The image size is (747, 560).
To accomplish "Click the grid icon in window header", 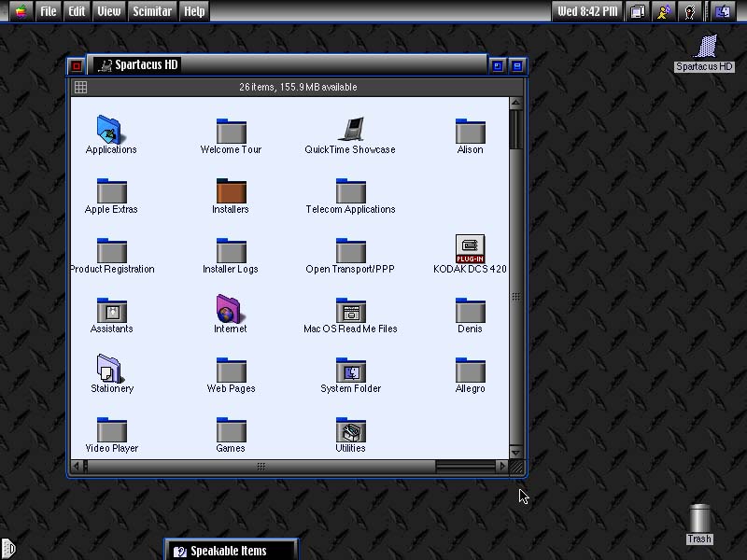I will coord(80,87).
